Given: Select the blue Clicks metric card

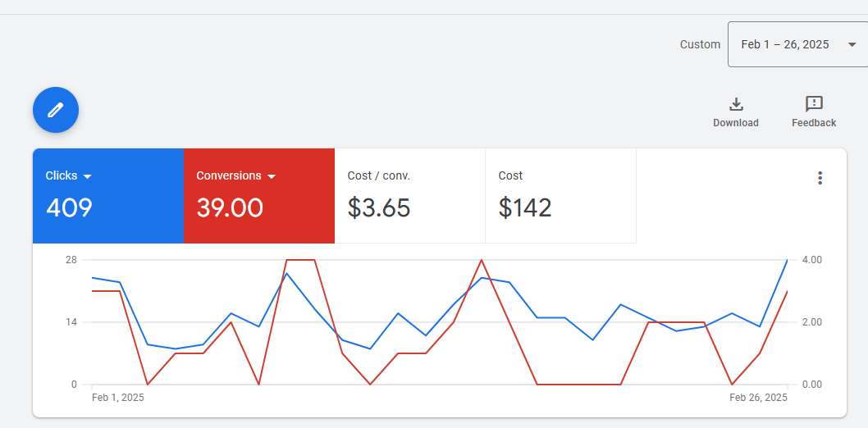Looking at the screenshot, I should [108, 196].
